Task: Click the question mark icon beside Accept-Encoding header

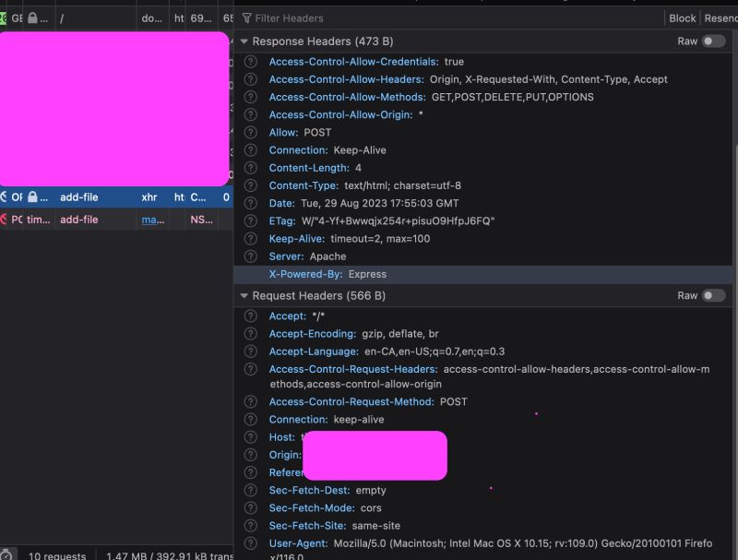Action: (x=250, y=333)
